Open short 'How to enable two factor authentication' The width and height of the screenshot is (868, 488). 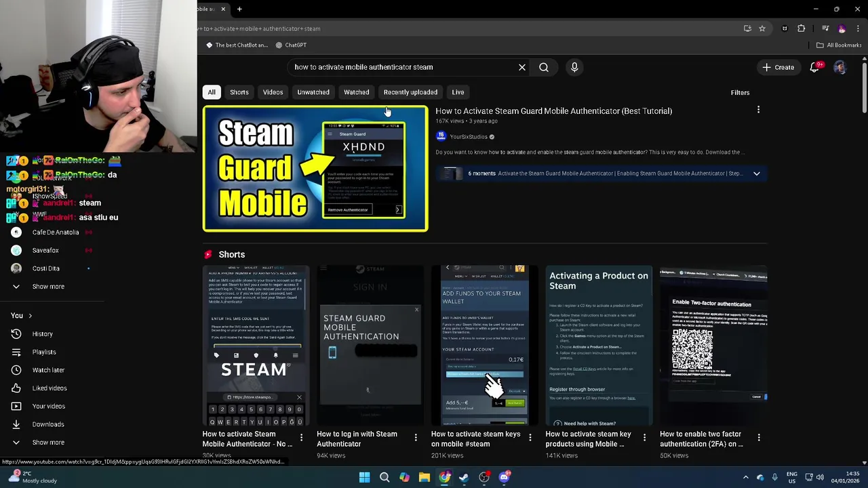click(713, 346)
